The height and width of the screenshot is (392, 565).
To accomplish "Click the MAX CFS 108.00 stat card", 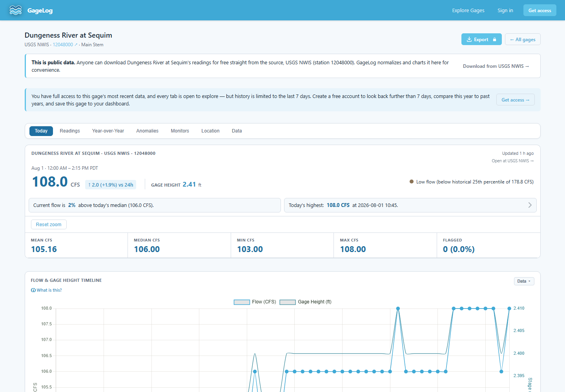I will pyautogui.click(x=385, y=245).
